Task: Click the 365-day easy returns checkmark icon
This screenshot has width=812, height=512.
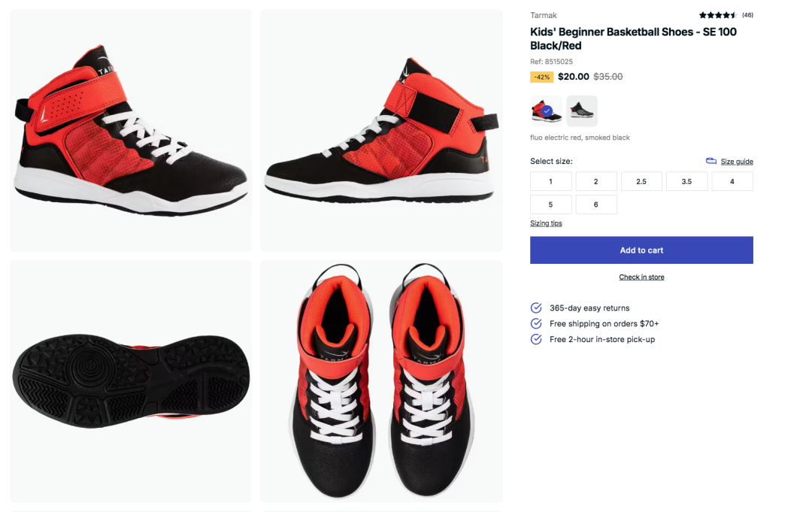Action: click(x=536, y=308)
